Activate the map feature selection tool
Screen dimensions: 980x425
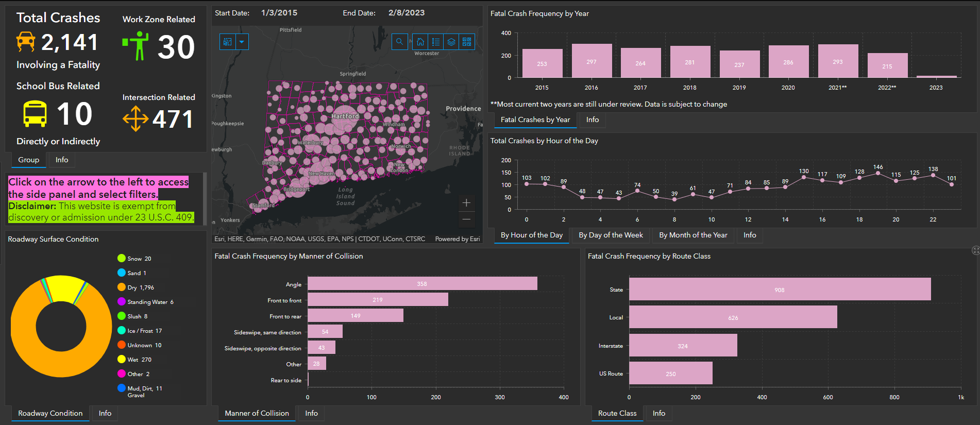coord(228,42)
